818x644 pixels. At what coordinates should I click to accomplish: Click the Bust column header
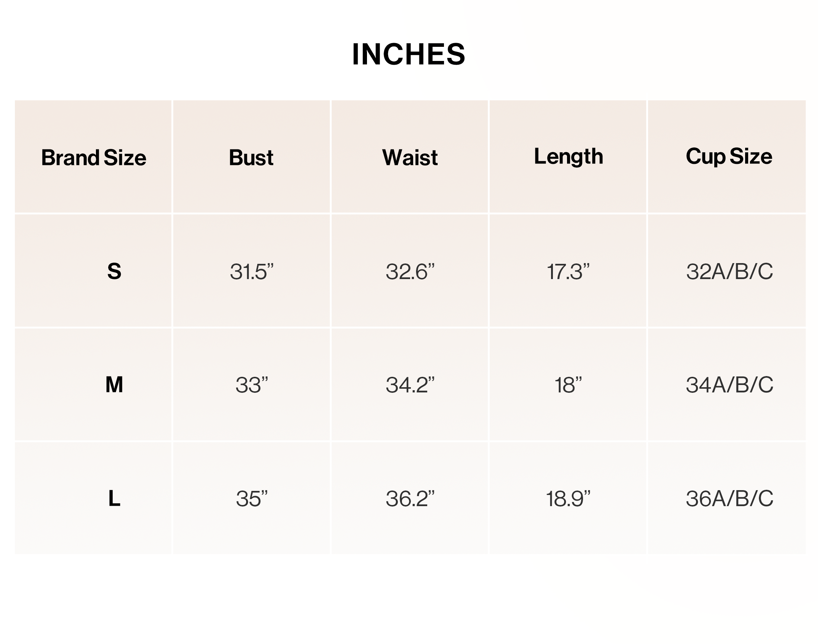click(251, 157)
